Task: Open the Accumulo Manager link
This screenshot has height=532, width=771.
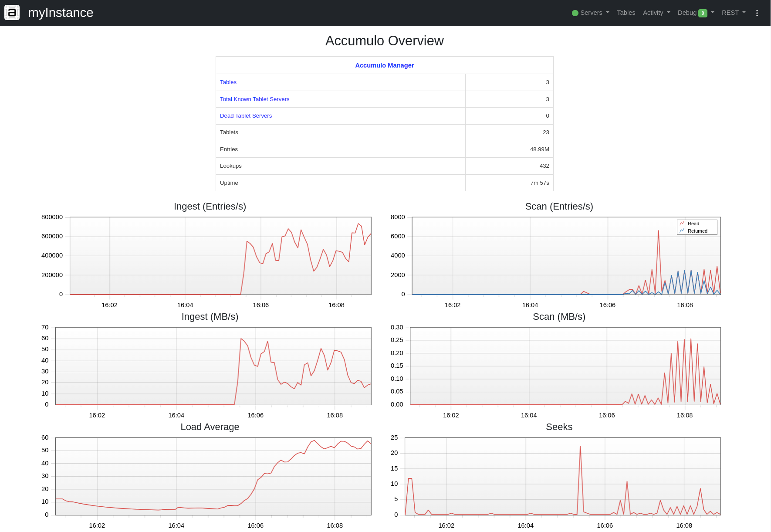Action: 384,65
